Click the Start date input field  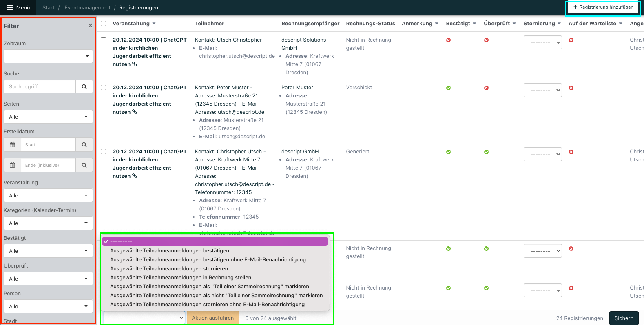tap(48, 145)
